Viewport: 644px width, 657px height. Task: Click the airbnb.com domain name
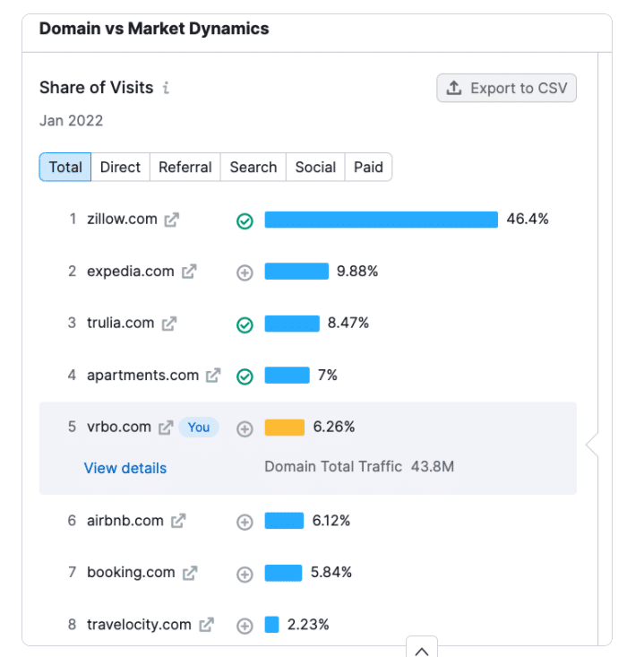point(125,521)
